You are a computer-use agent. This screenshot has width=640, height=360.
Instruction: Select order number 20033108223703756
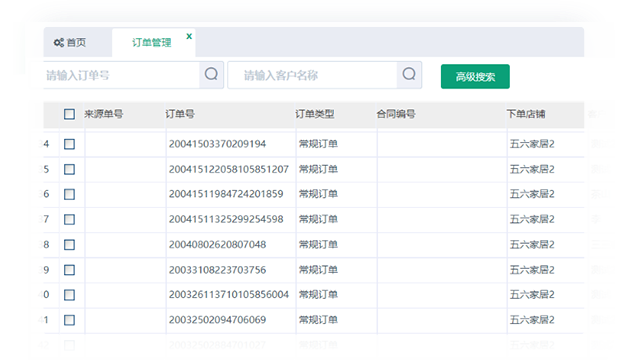pyautogui.click(x=218, y=270)
